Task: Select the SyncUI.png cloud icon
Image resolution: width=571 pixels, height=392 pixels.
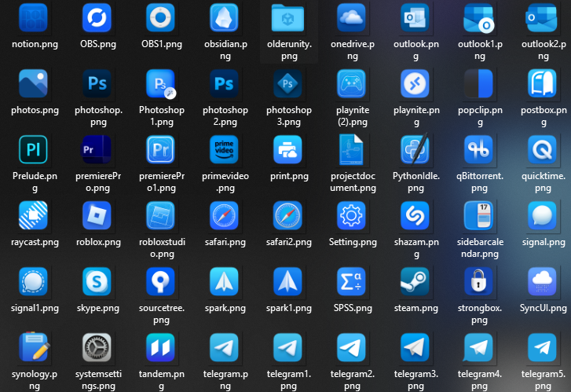Action: click(542, 281)
